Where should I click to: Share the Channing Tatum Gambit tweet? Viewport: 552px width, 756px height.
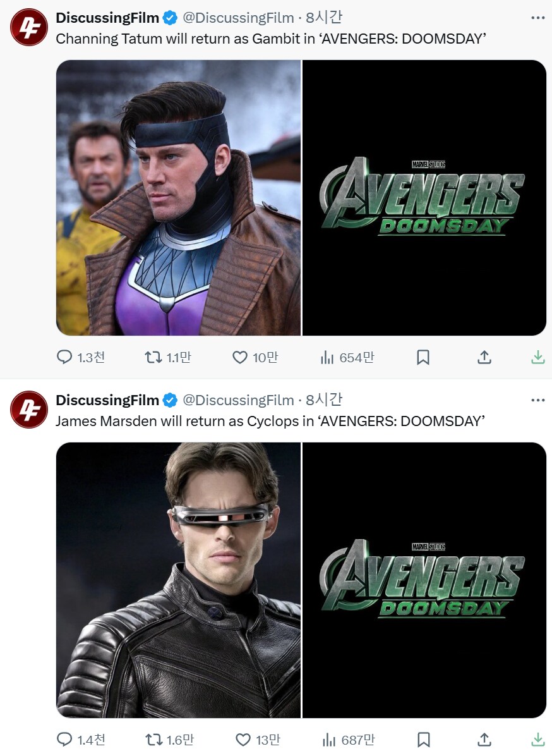[x=484, y=358]
